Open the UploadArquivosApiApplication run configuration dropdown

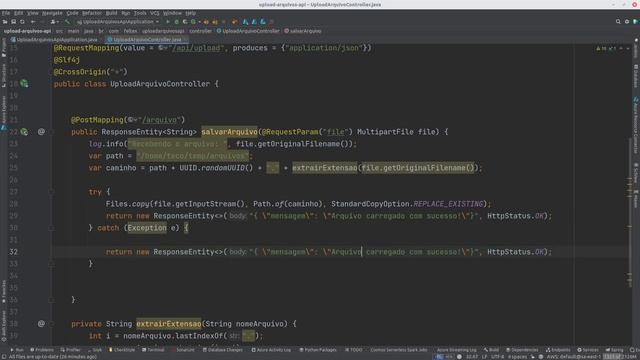(x=118, y=22)
